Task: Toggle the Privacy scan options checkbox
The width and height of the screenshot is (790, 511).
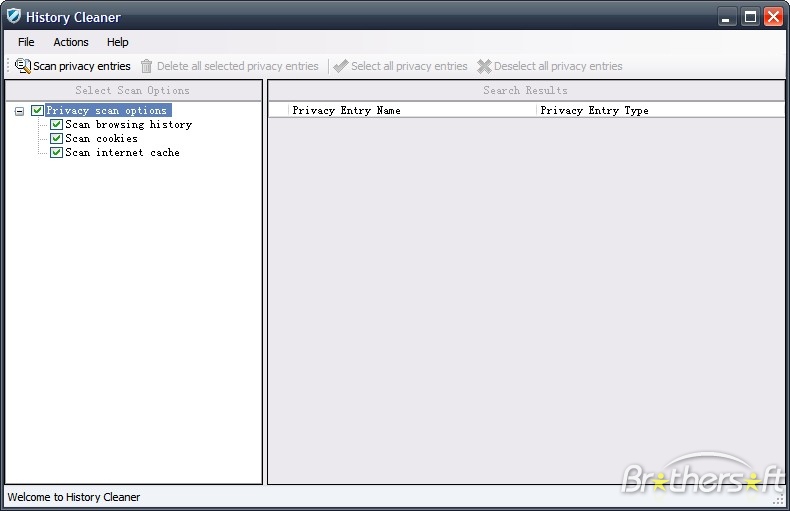Action: (x=37, y=110)
